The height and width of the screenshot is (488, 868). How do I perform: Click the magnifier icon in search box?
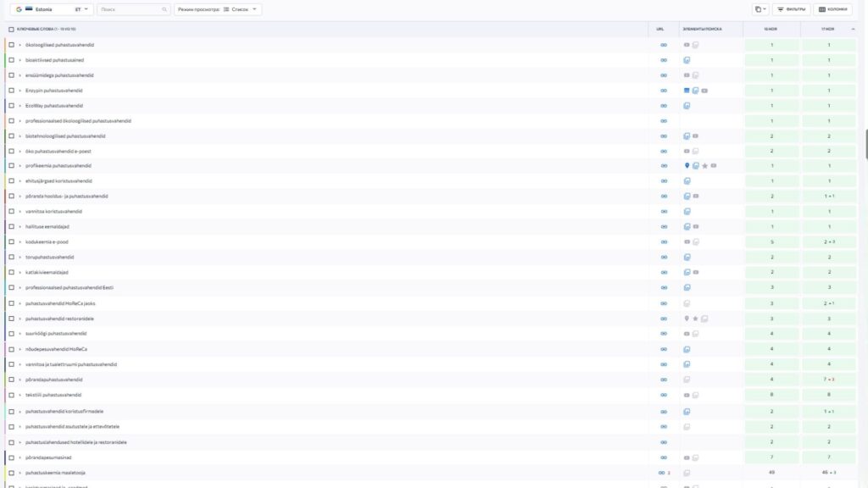coord(164,9)
